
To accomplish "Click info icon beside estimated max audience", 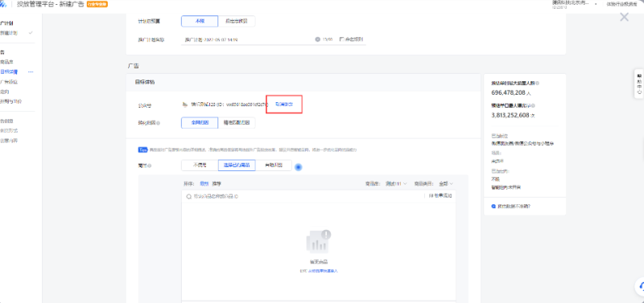I will 538,83.
